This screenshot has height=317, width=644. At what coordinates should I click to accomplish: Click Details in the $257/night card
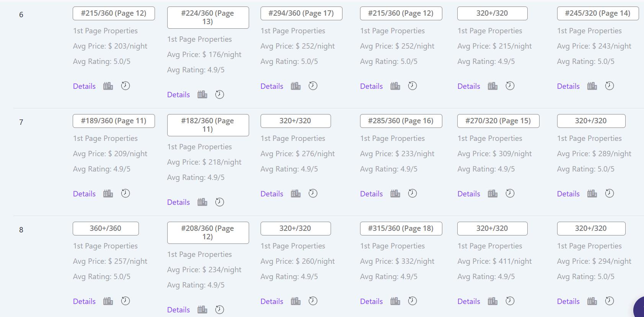point(84,301)
